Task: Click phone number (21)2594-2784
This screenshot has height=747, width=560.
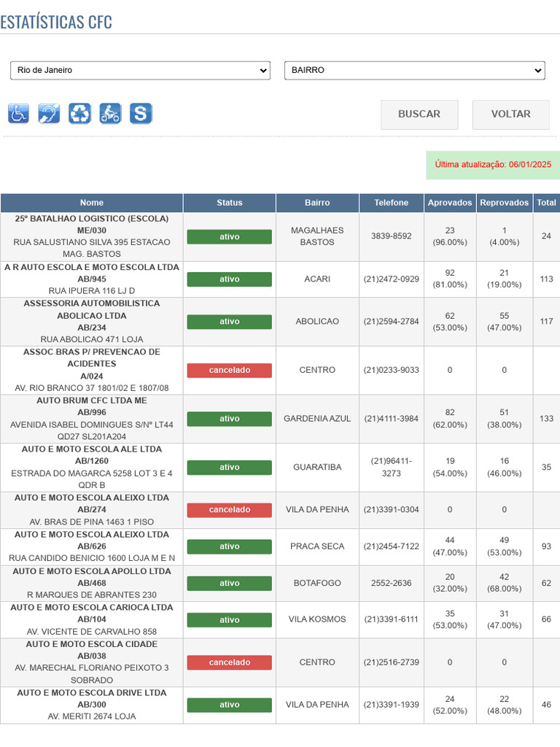Action: coord(392,322)
